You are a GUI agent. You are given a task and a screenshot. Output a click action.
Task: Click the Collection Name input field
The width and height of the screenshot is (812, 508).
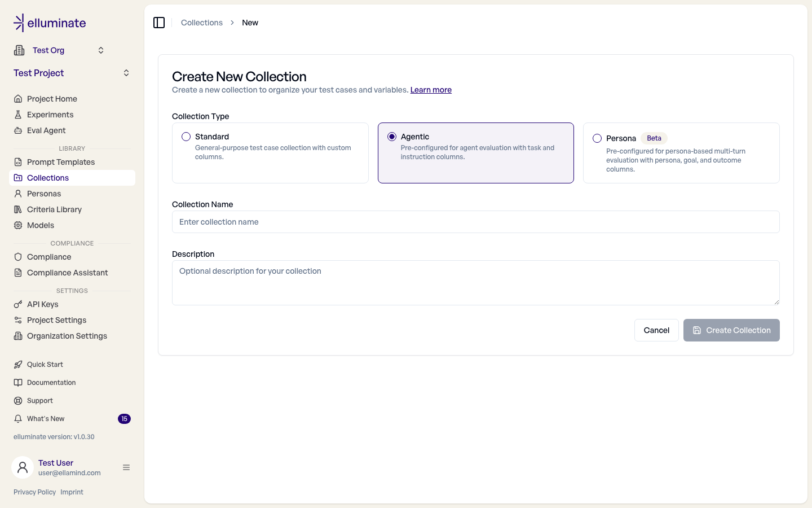pyautogui.click(x=476, y=222)
